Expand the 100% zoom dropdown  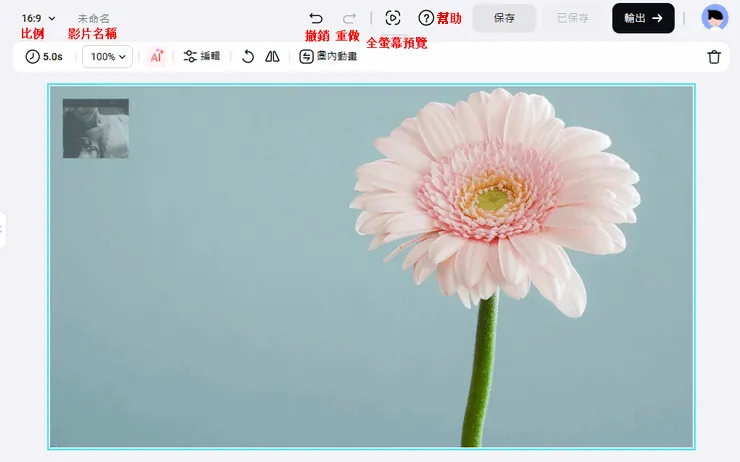pyautogui.click(x=108, y=57)
